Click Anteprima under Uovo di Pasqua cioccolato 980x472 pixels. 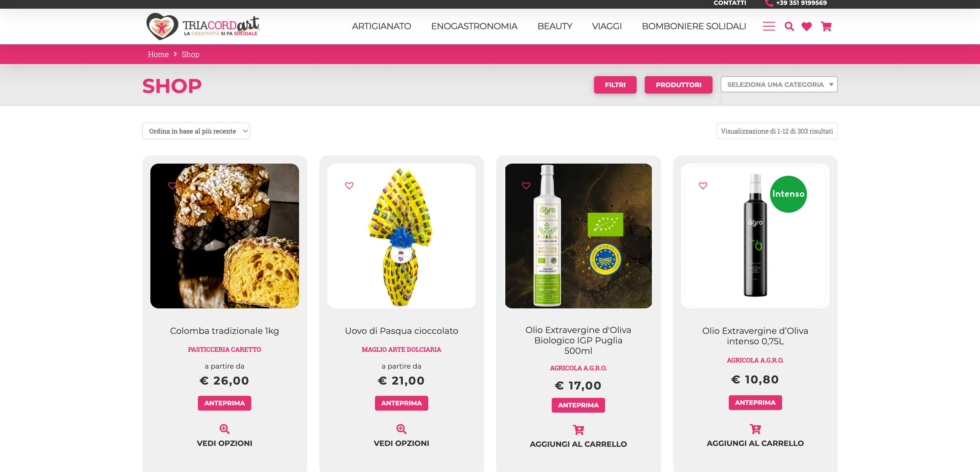(401, 403)
